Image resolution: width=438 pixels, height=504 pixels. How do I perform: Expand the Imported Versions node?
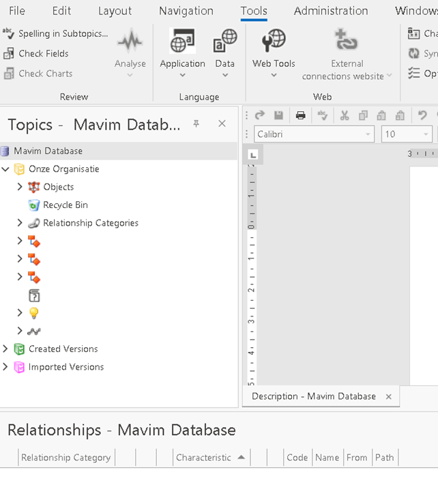point(5,367)
